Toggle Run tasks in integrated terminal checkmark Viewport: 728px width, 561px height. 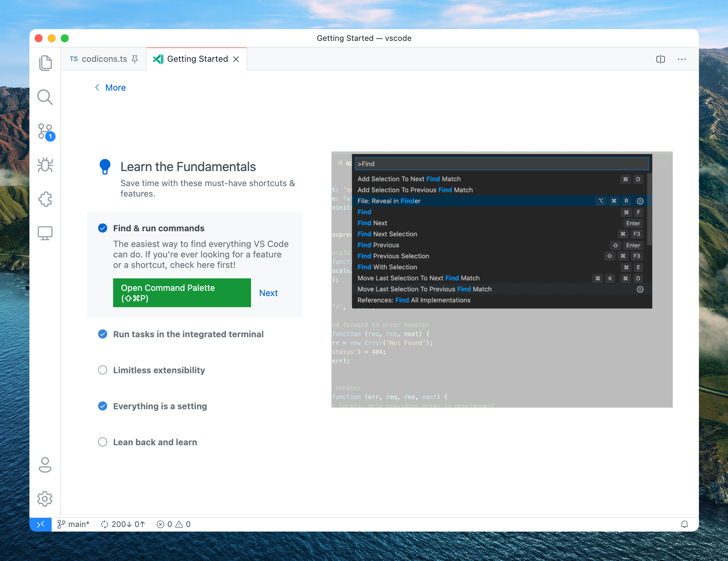tap(103, 334)
